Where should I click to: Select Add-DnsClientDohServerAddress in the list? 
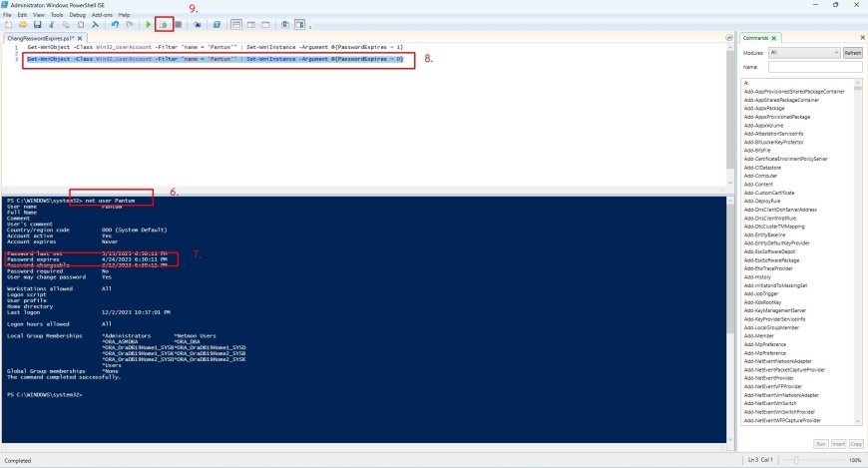tap(780, 210)
